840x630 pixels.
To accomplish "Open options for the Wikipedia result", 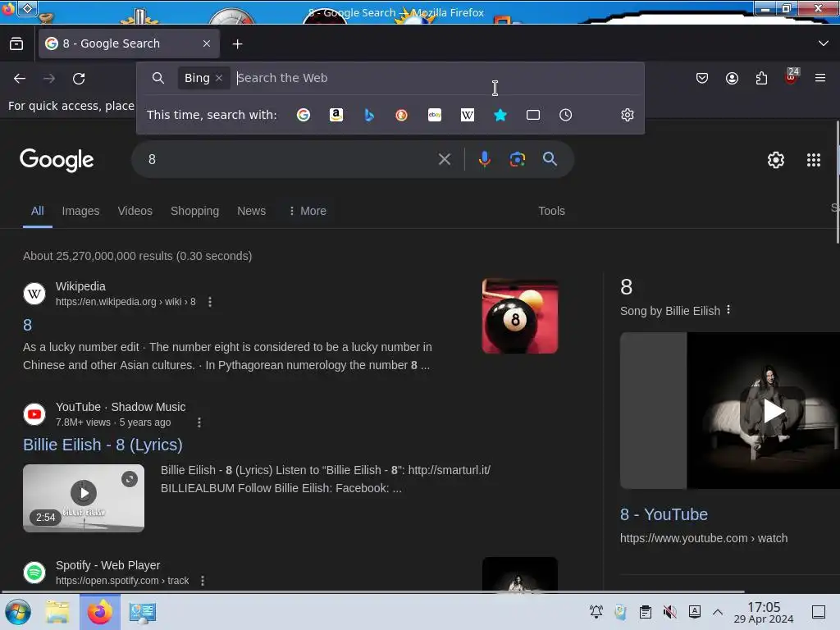I will pos(210,302).
